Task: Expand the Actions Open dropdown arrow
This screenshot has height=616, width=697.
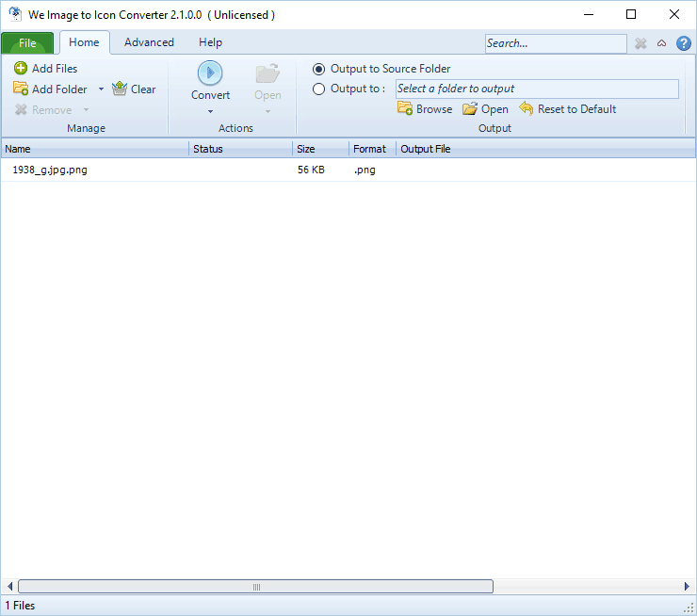Action: tap(267, 111)
